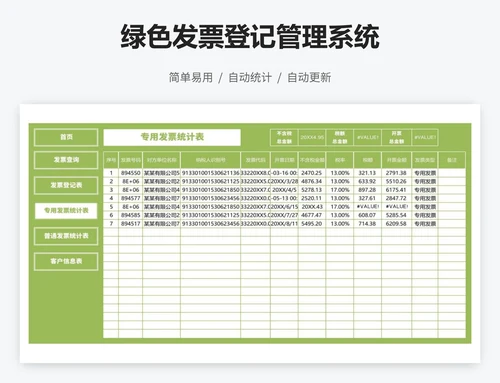
Task: Select tax amount cell 321.13
Action: click(x=367, y=173)
